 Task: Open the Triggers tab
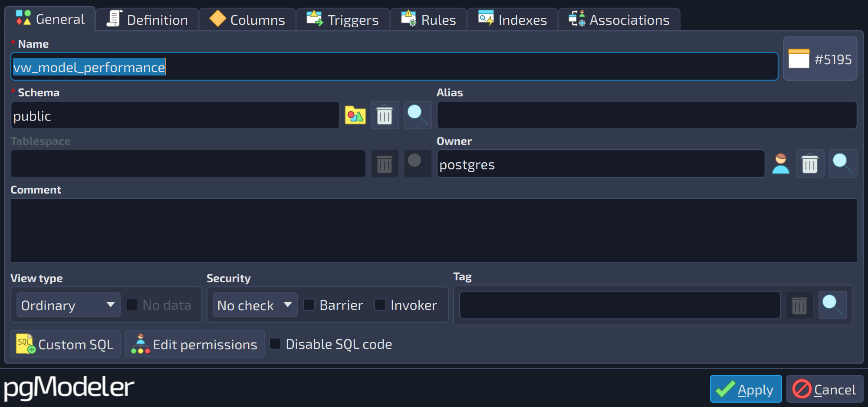(x=343, y=20)
